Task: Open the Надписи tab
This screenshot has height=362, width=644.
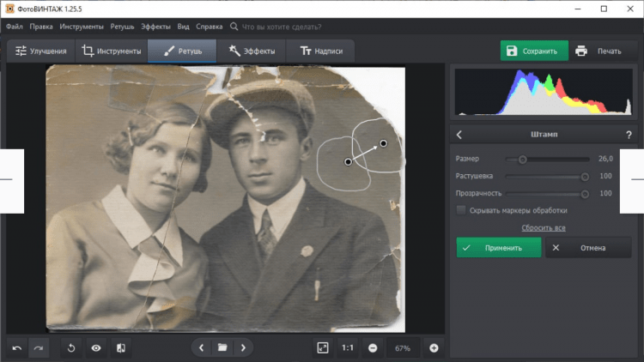Action: 320,51
